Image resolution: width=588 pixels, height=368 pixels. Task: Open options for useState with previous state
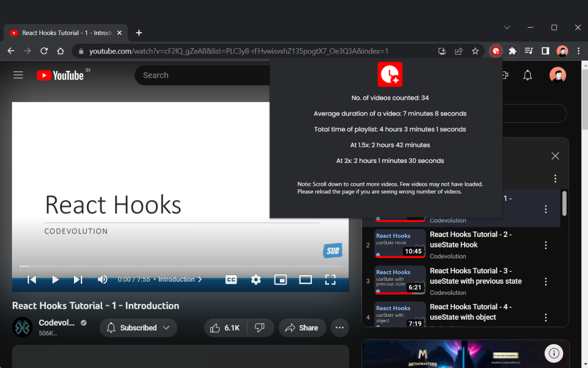(546, 282)
